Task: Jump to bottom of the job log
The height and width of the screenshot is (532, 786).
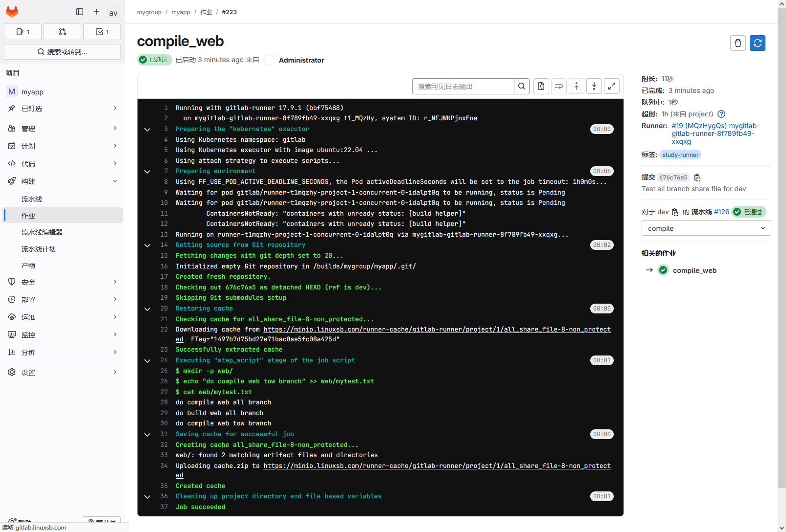Action: tap(594, 86)
